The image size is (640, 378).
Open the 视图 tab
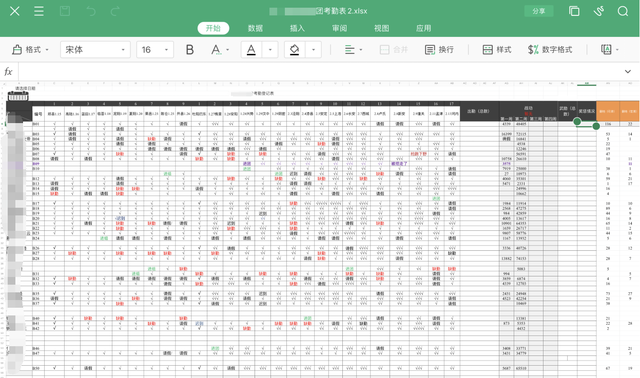tap(381, 28)
